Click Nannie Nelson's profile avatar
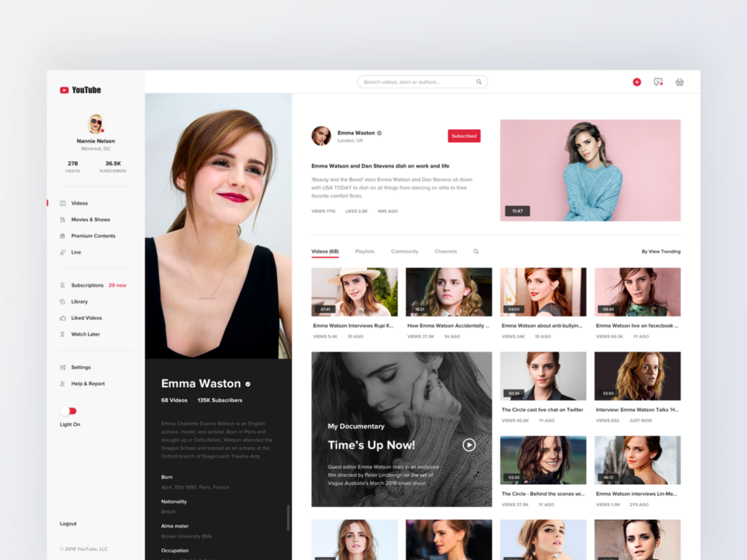The image size is (747, 560). point(96,124)
